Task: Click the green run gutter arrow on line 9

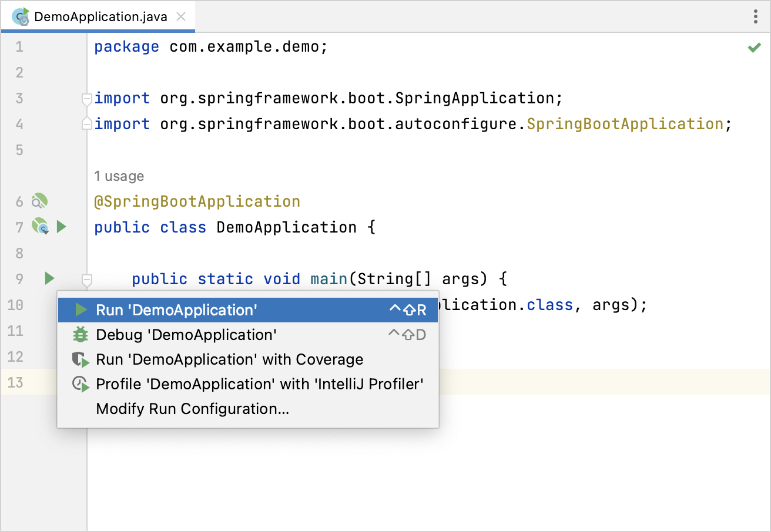Action: coord(49,278)
